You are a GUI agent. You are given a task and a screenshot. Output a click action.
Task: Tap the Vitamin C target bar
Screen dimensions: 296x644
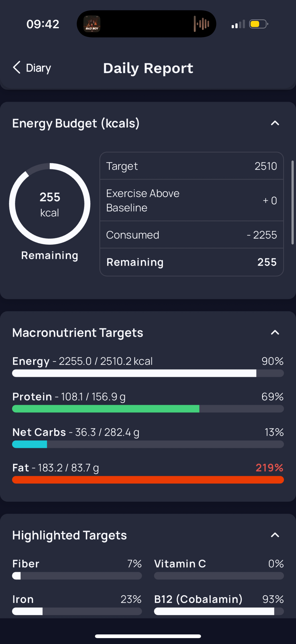pos(219,576)
